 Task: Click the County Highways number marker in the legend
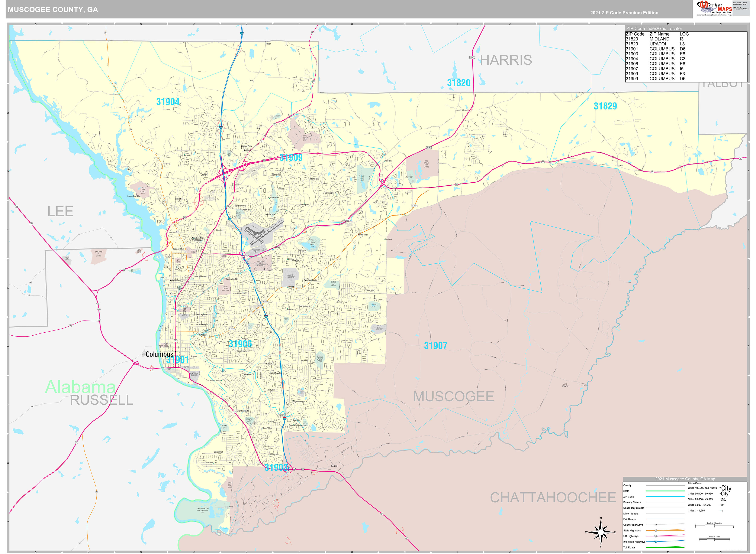[x=656, y=525]
